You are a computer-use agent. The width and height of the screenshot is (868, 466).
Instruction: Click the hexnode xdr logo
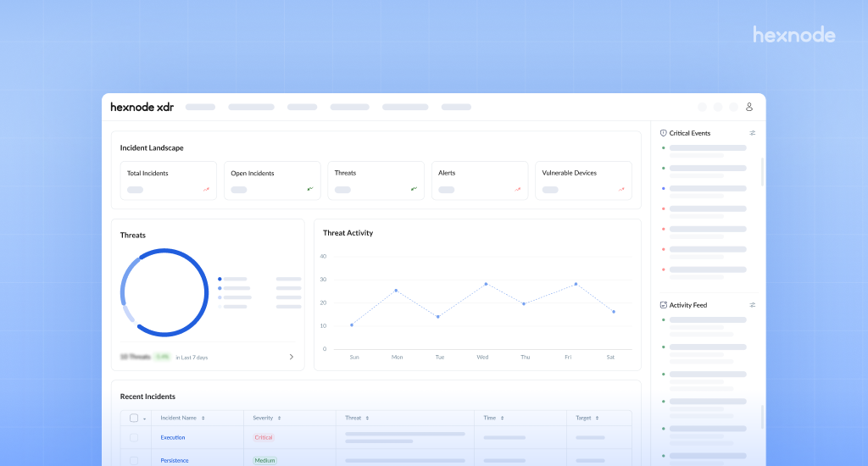click(142, 107)
